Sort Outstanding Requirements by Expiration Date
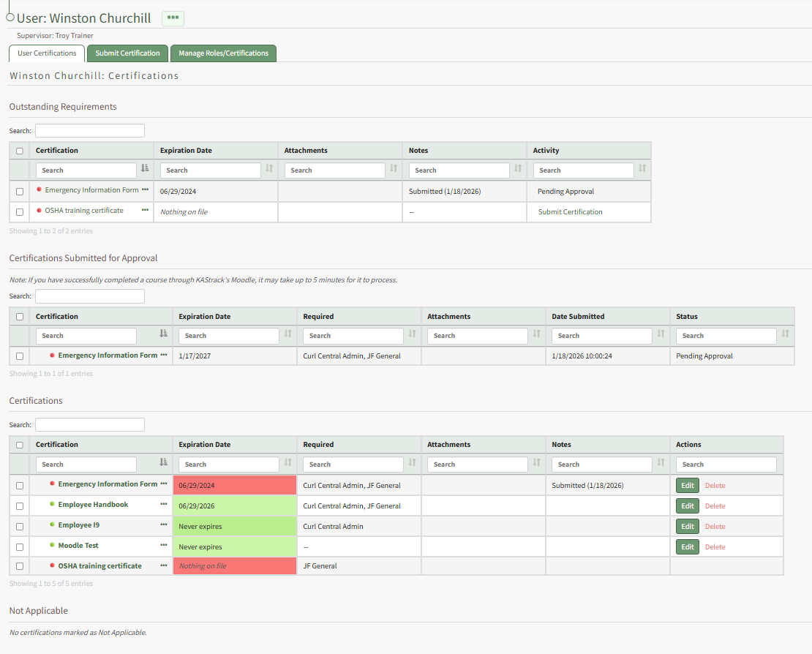The width and height of the screenshot is (812, 654). (269, 169)
